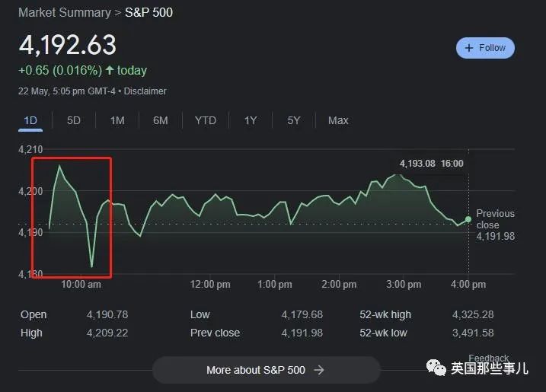546x392 pixels.
Task: Select the YTD range tab
Action: tap(206, 120)
